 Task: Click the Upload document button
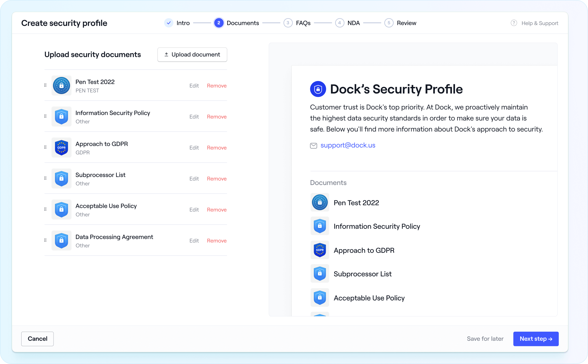[192, 54]
